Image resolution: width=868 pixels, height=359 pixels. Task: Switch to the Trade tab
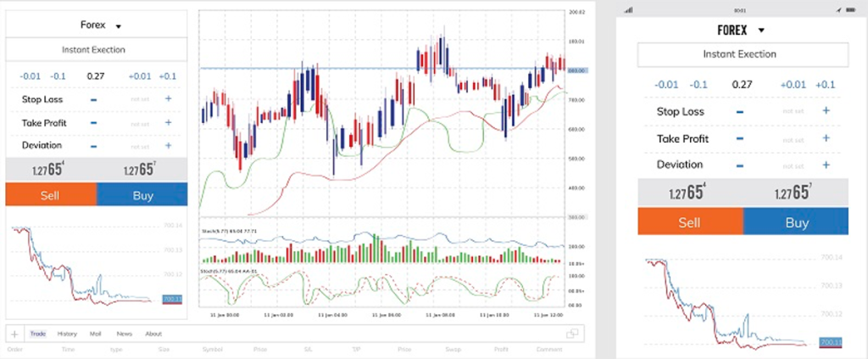38,334
